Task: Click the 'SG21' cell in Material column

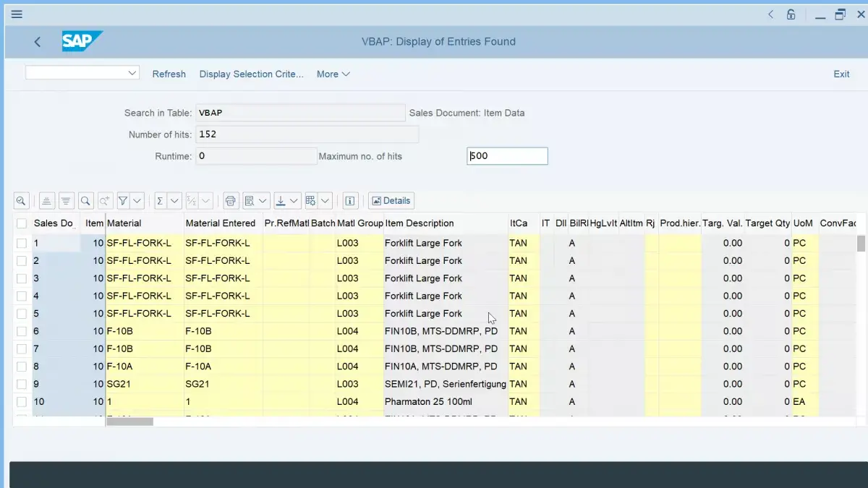Action: pos(144,384)
